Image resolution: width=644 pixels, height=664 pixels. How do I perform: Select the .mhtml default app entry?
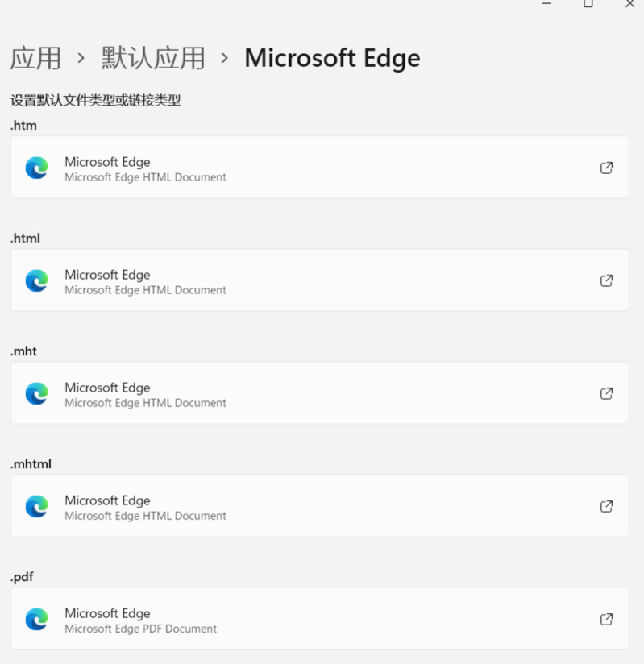tap(319, 506)
